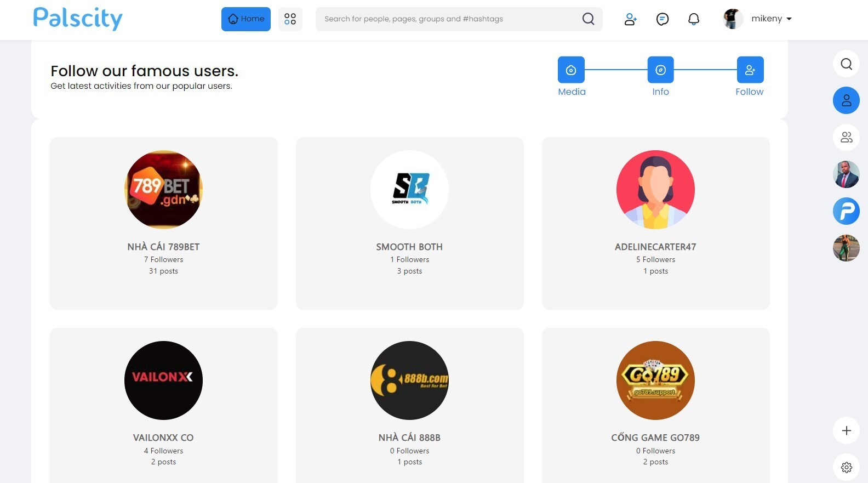Open sidebar avatar of person in green
This screenshot has height=483, width=868.
tap(847, 248)
